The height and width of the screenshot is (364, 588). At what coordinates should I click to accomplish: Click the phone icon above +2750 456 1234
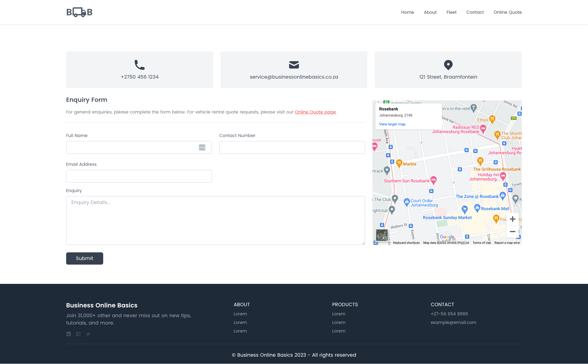[140, 65]
